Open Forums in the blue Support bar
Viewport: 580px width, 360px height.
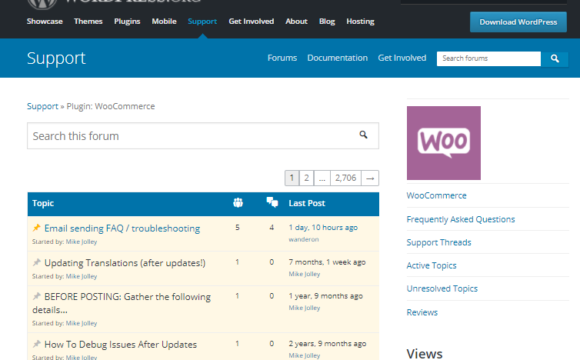(x=282, y=58)
